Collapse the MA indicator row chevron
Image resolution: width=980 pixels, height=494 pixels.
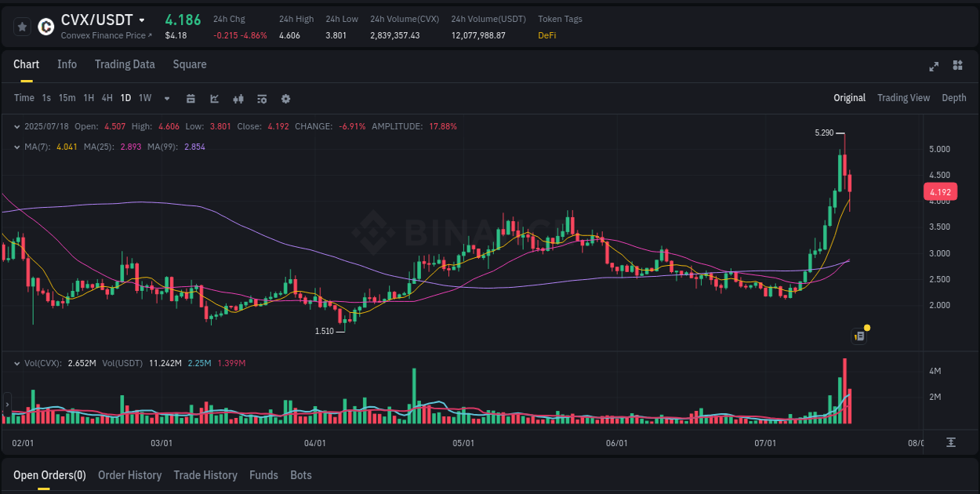point(16,146)
